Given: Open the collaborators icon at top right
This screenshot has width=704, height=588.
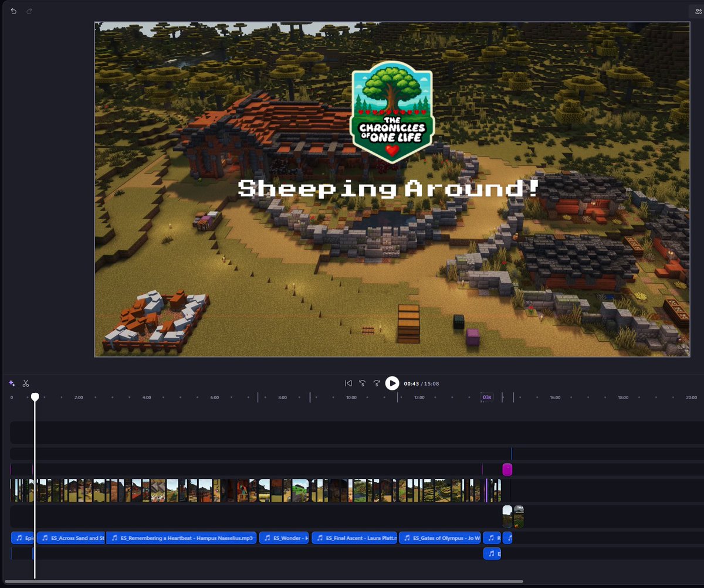Looking at the screenshot, I should (698, 11).
